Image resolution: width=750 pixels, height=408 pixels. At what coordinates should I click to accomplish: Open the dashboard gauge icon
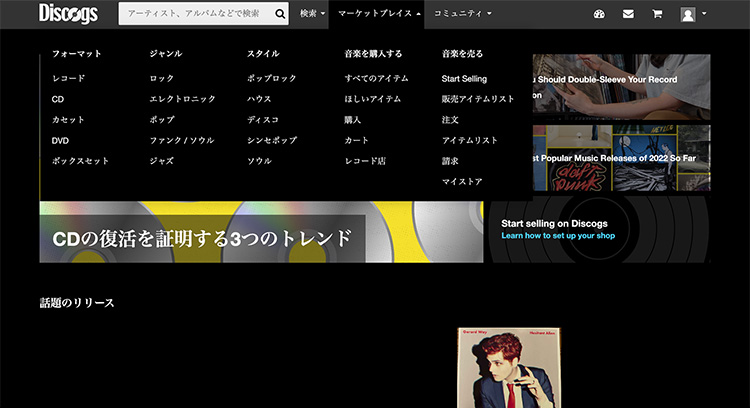599,14
